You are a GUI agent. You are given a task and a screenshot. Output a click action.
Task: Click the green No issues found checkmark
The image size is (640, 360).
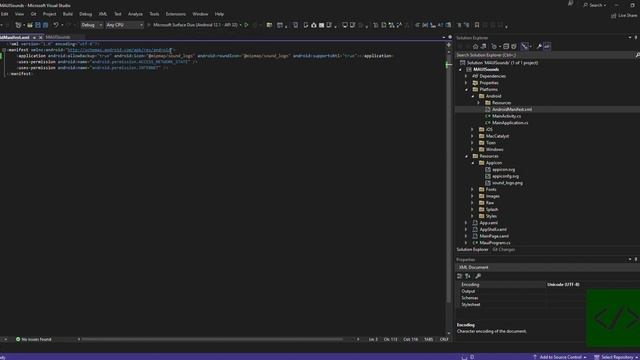pyautogui.click(x=18, y=339)
